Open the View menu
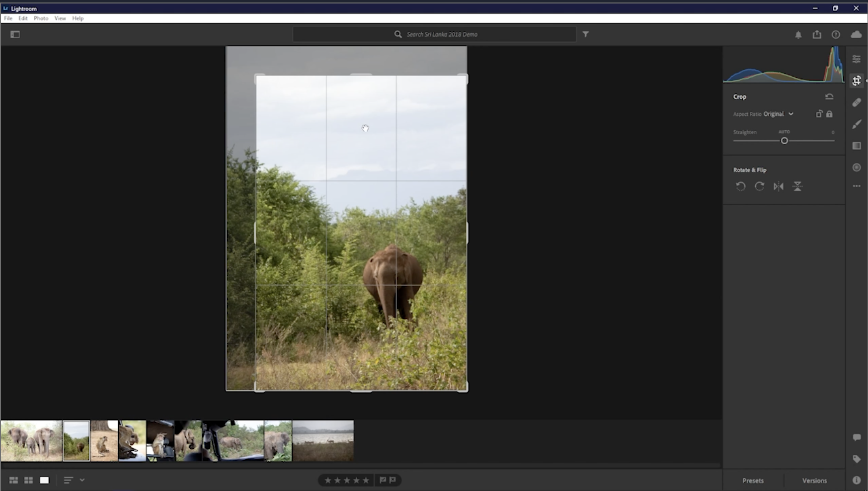Screen dimensions: 868x491 pos(60,18)
